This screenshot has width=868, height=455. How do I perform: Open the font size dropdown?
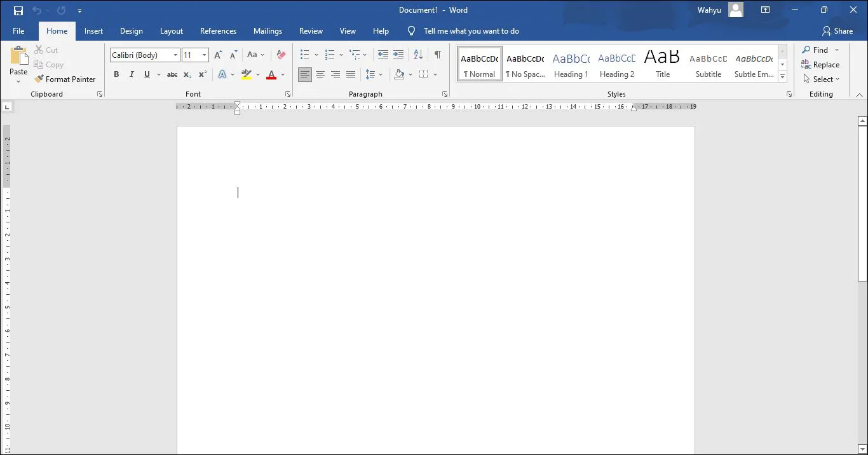pyautogui.click(x=205, y=55)
